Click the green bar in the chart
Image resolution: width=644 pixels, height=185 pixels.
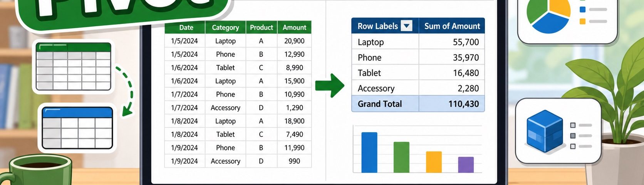[401, 157]
